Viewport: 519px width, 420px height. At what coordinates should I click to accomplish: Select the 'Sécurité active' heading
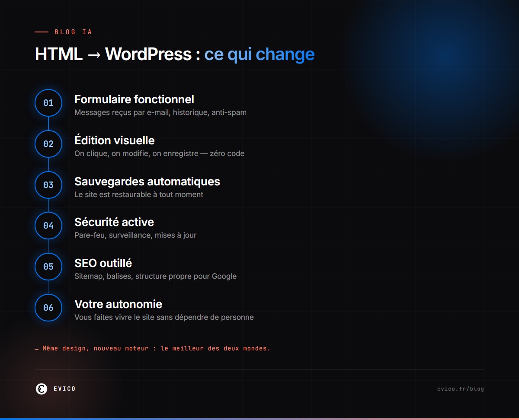click(x=114, y=222)
